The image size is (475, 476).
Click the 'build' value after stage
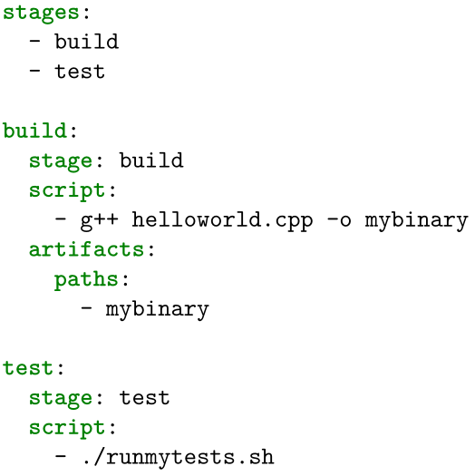click(x=151, y=160)
